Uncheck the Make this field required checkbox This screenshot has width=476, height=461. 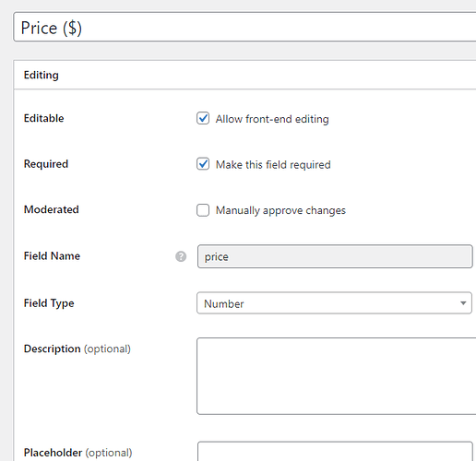[203, 164]
